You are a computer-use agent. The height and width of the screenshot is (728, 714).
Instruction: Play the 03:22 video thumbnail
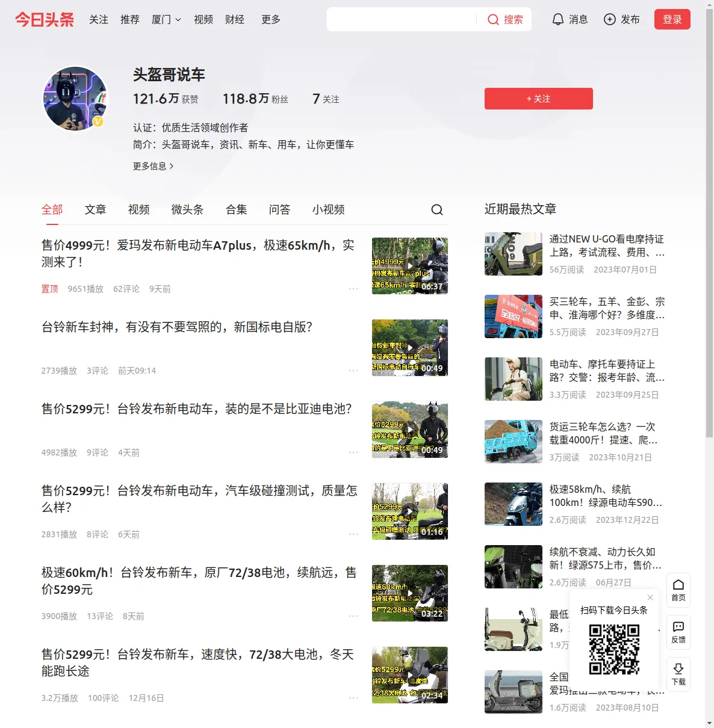pos(410,593)
